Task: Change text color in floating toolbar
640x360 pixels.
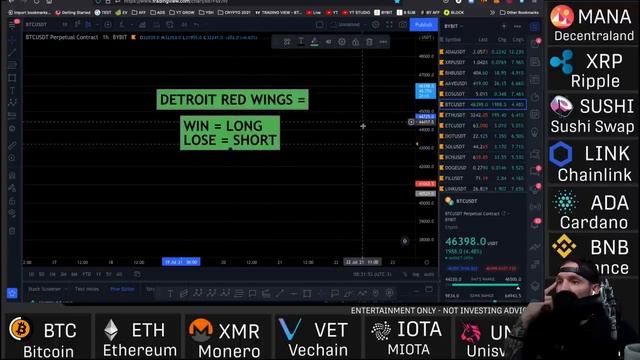Action: tap(301, 42)
